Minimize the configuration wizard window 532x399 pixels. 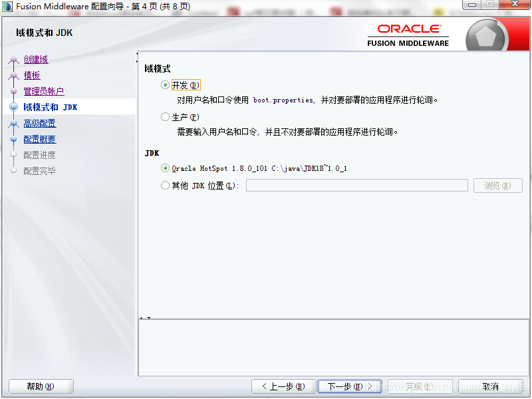tap(472, 5)
